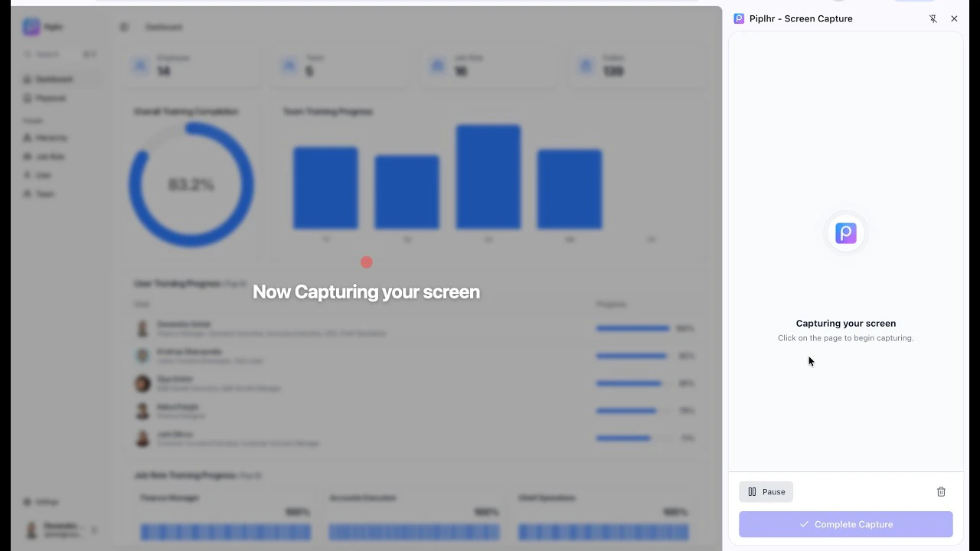Open Settings in the blurred sidebar
Viewport: 980px width, 551px height.
tap(46, 502)
